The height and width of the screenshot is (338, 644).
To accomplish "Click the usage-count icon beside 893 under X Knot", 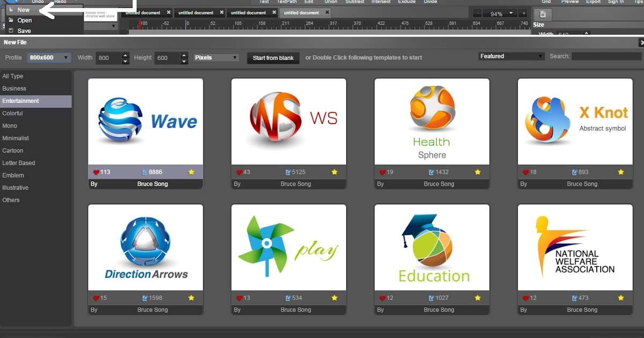I will (x=575, y=172).
